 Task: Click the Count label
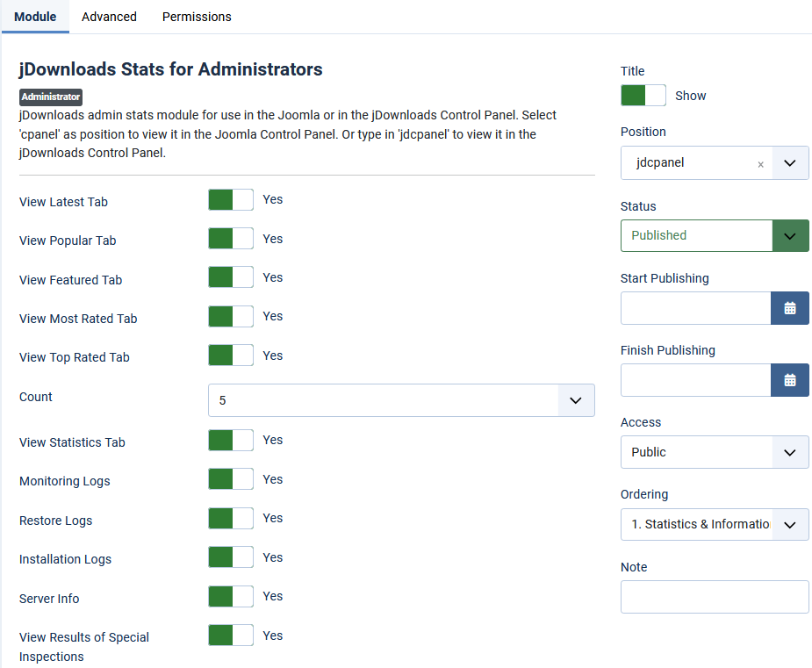(x=36, y=397)
